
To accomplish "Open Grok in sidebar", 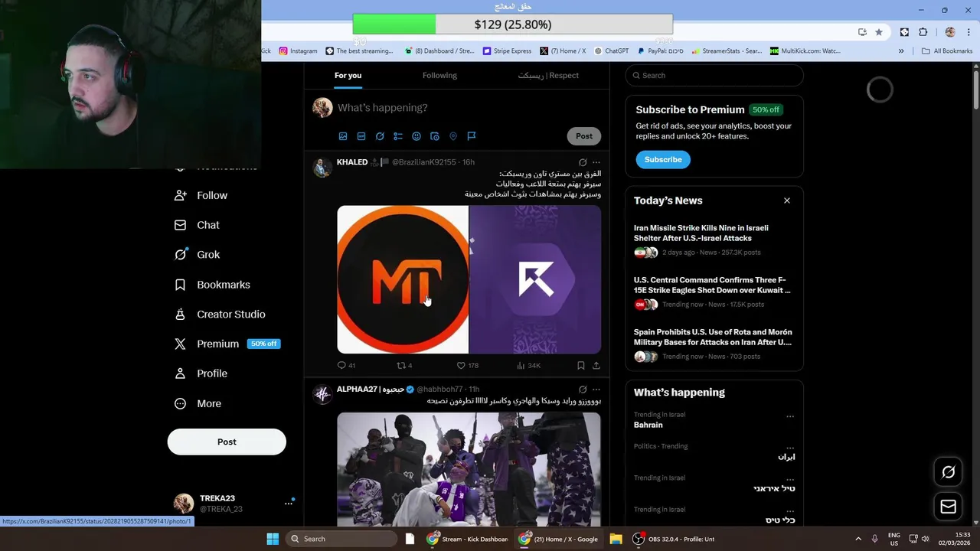I will [197, 255].
